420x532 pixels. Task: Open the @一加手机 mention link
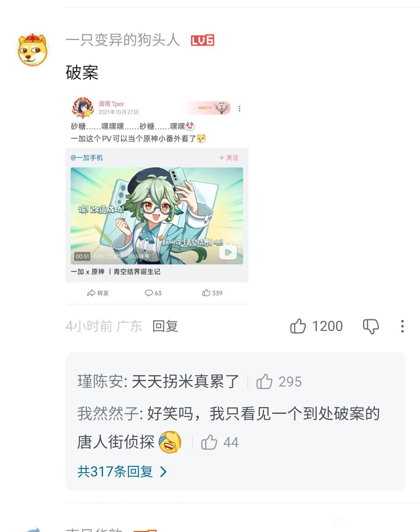click(87, 157)
